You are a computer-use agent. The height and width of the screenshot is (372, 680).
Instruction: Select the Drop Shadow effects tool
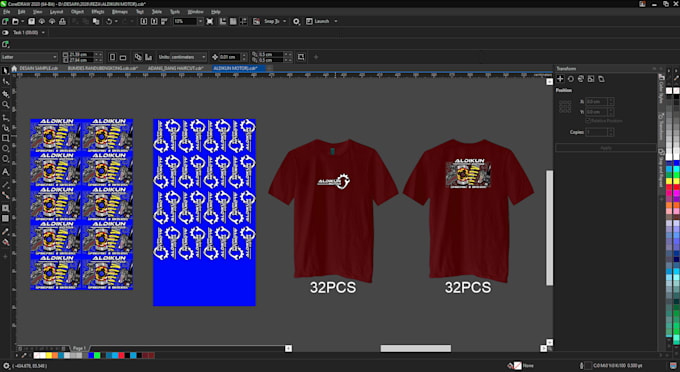5,208
